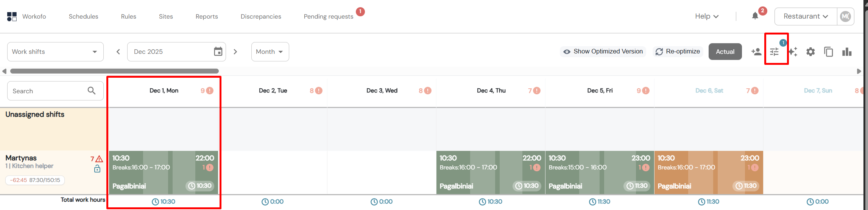The image size is (868, 210).
Task: Expand the Month view dropdown
Action: click(x=270, y=52)
